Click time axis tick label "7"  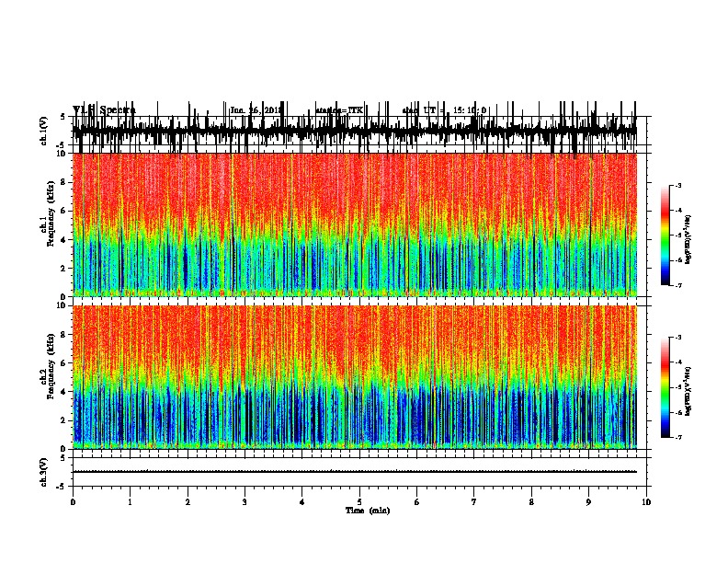pos(474,502)
